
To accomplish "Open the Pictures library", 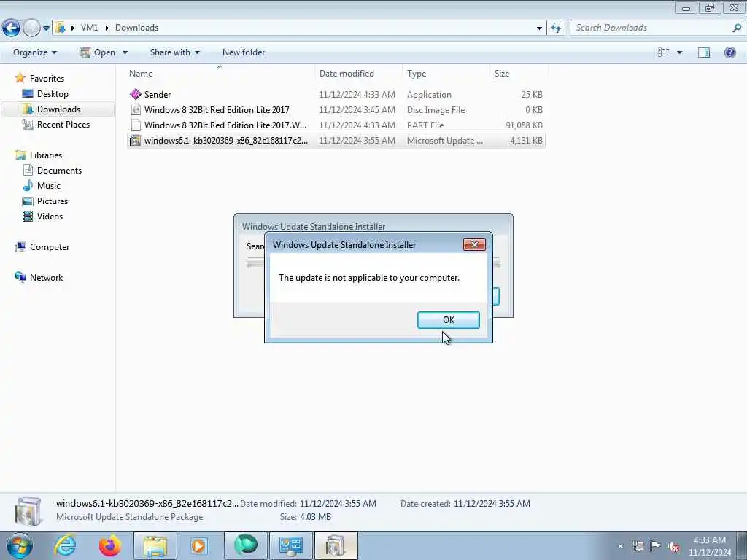I will 53,201.
